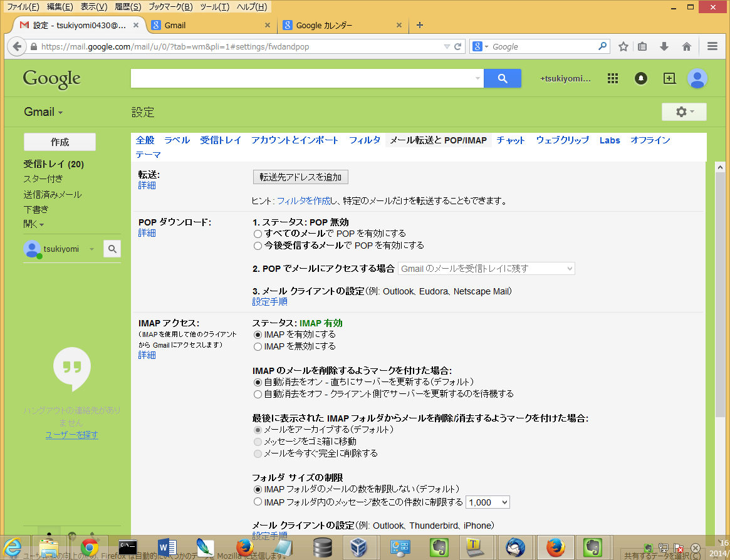Click the ユーザーを探す link
Viewport: 730px width, 560px height.
tap(71, 435)
